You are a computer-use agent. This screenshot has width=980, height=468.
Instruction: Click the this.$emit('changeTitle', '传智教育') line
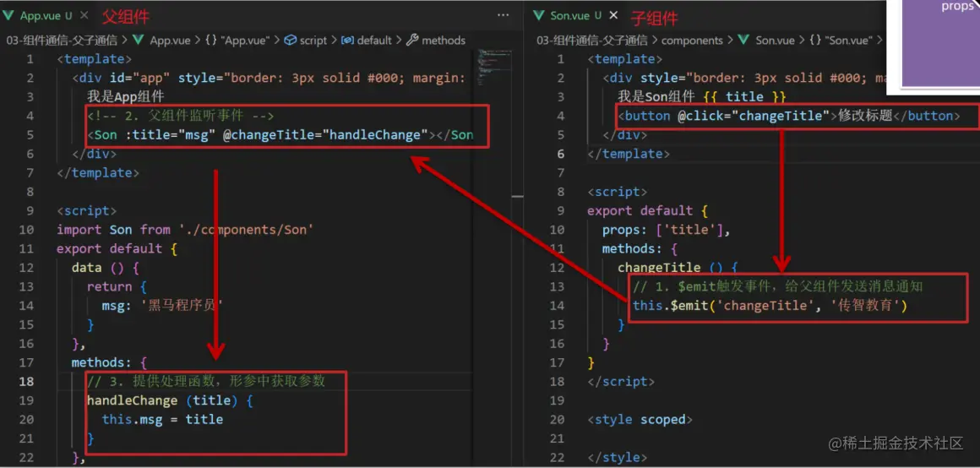pos(770,306)
